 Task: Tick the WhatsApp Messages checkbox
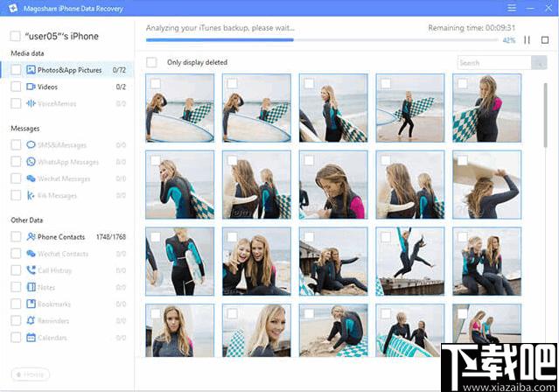[16, 162]
